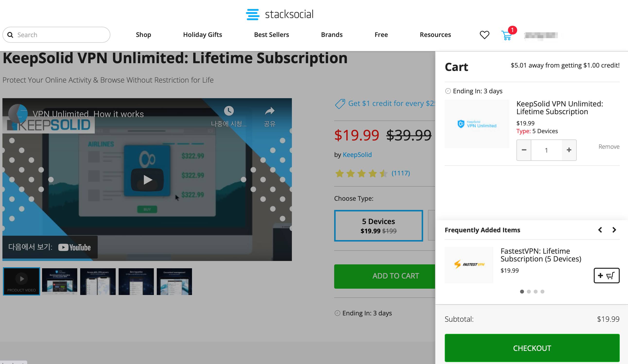Viewport: 628px width, 364px height.
Task: Open the Resources menu
Action: point(435,35)
